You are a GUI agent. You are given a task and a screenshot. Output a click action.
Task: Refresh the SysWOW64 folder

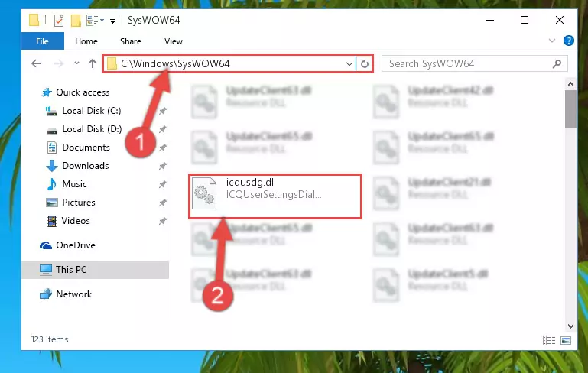[x=365, y=63]
